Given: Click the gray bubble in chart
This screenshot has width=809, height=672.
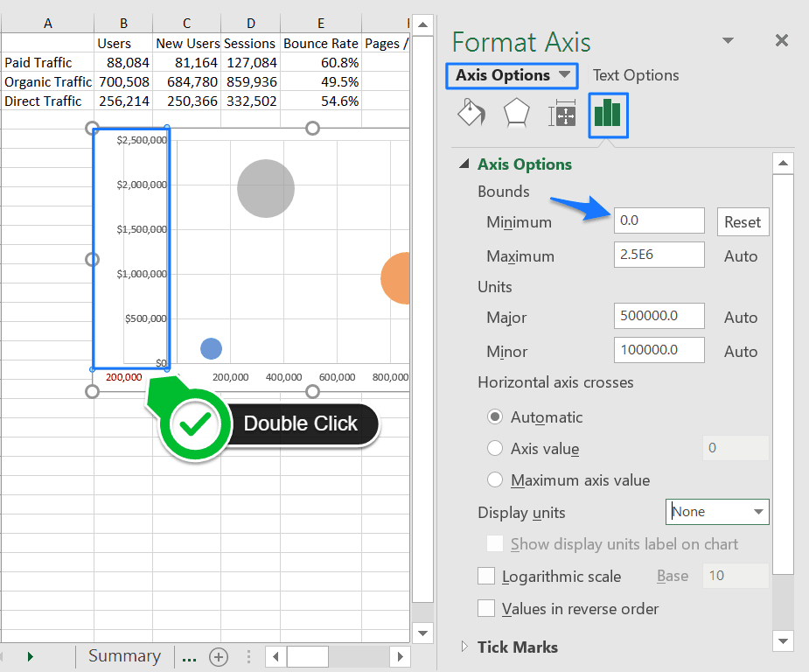Looking at the screenshot, I should pos(266,188).
